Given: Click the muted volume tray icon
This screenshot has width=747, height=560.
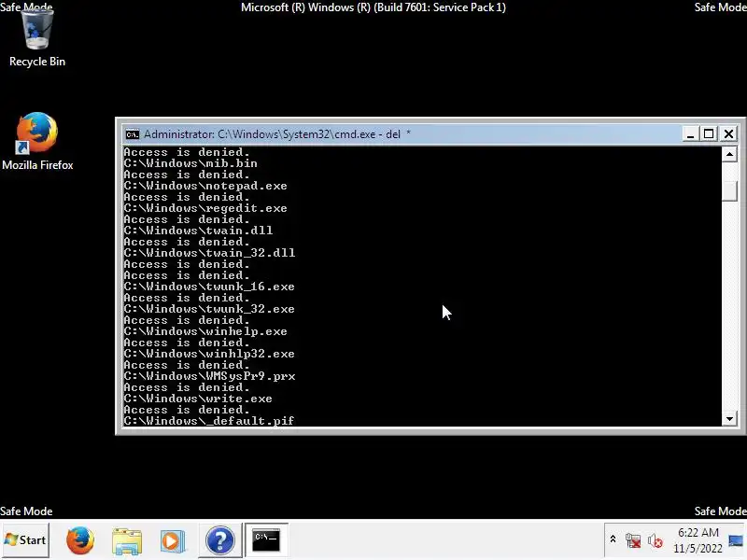Looking at the screenshot, I should [x=655, y=540].
